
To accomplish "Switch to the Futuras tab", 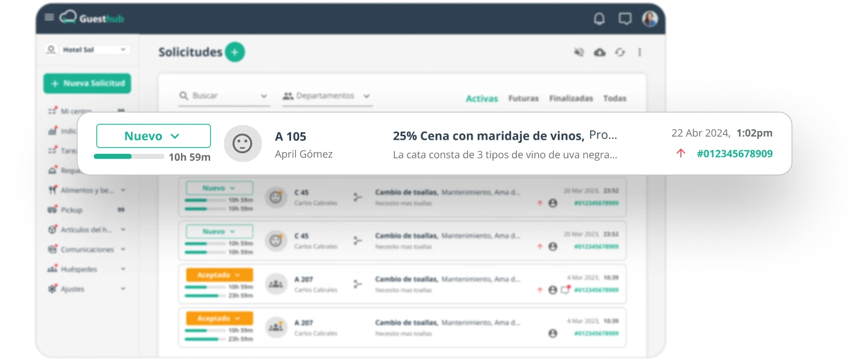I will click(x=523, y=98).
